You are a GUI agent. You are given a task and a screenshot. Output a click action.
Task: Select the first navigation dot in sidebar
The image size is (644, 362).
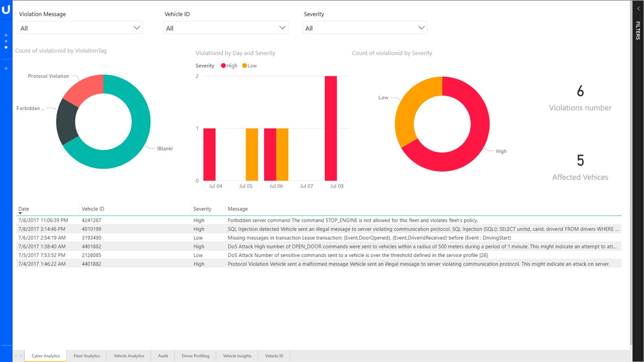6,35
